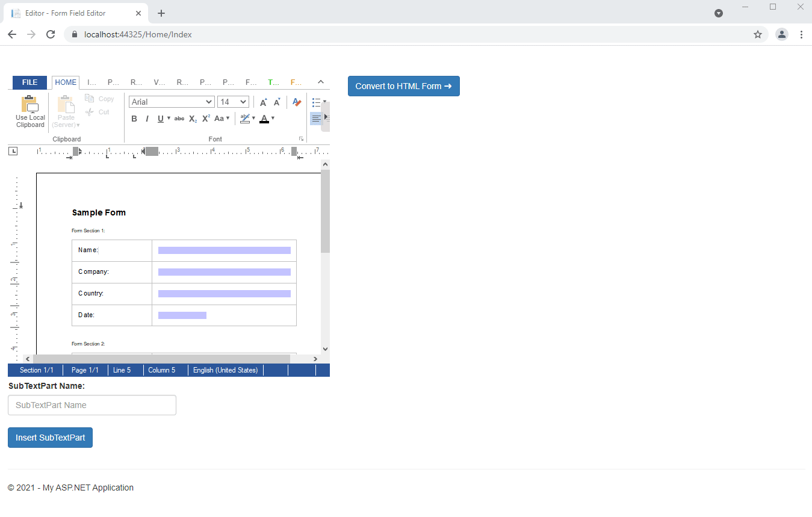This screenshot has height=517, width=812.
Task: Click the Name form field in document
Action: 225,250
